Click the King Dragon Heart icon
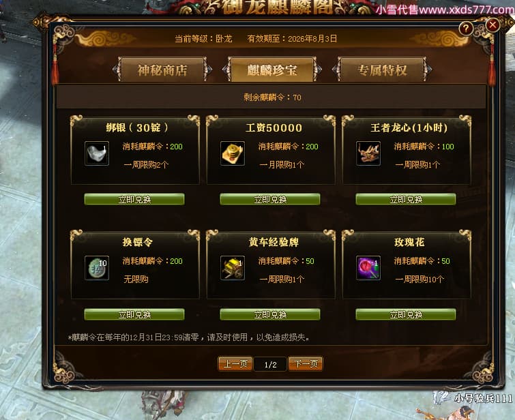Image resolution: width=515 pixels, height=420 pixels. coord(368,153)
